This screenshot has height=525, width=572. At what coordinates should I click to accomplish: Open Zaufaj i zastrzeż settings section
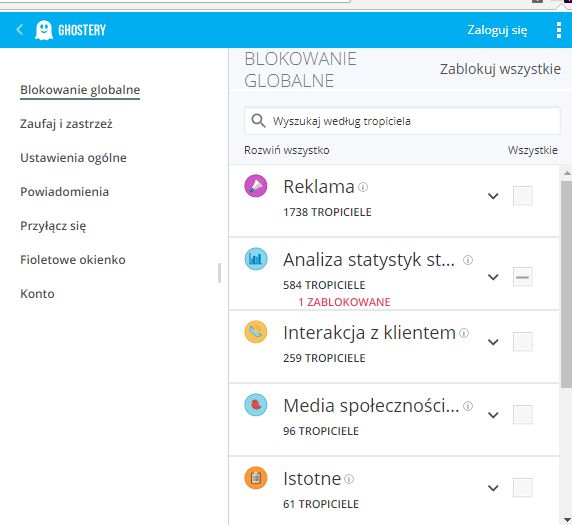tap(66, 124)
